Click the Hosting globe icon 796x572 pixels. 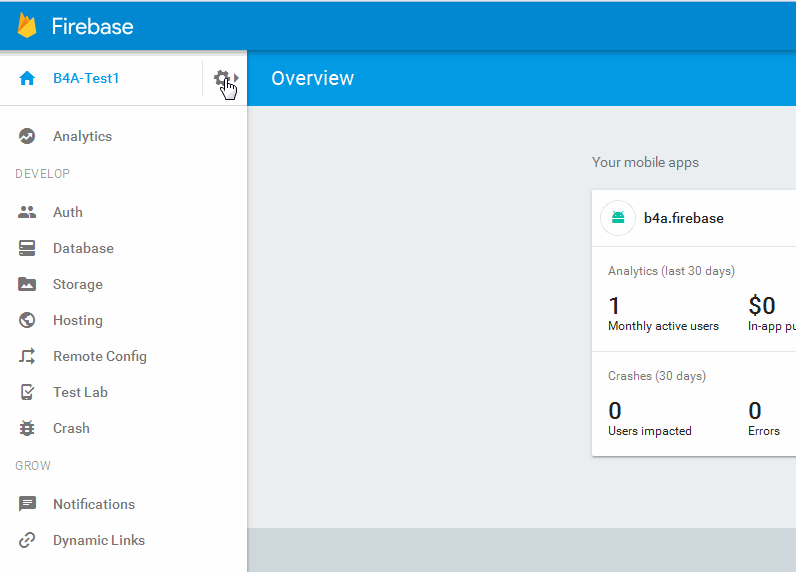coord(27,320)
